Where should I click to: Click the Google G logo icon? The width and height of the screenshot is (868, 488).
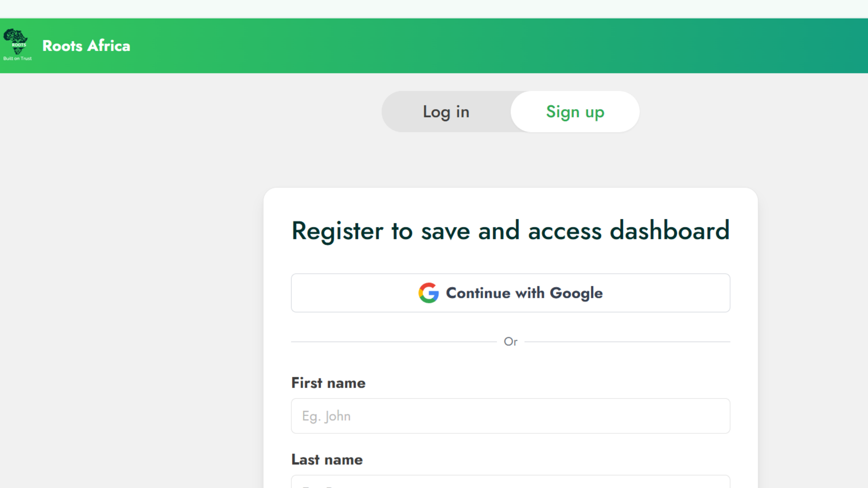[x=429, y=293]
